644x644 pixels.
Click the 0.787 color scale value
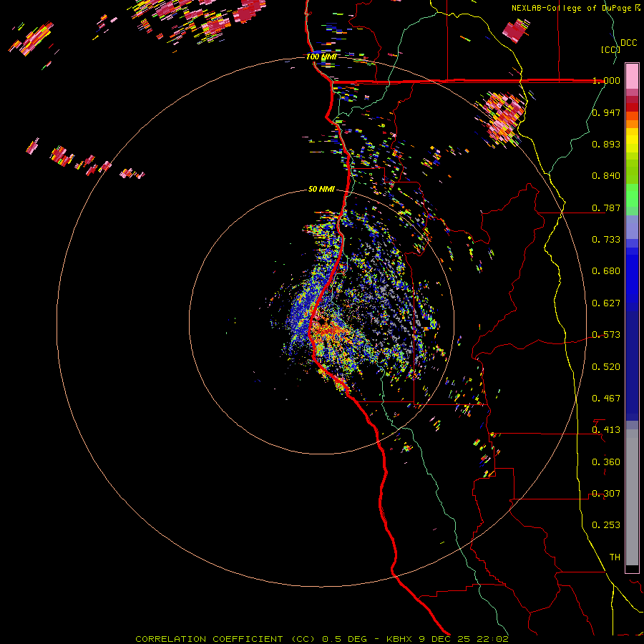[606, 208]
